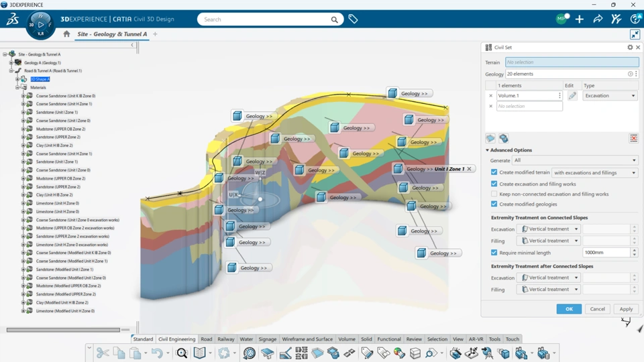The height and width of the screenshot is (362, 644).
Task: Click the Home icon near tab title
Action: click(x=66, y=34)
